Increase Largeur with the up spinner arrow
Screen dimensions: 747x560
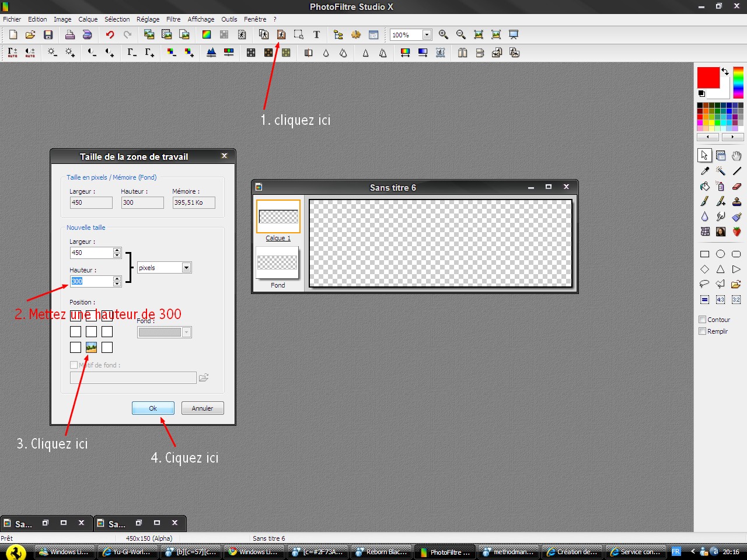tap(117, 250)
